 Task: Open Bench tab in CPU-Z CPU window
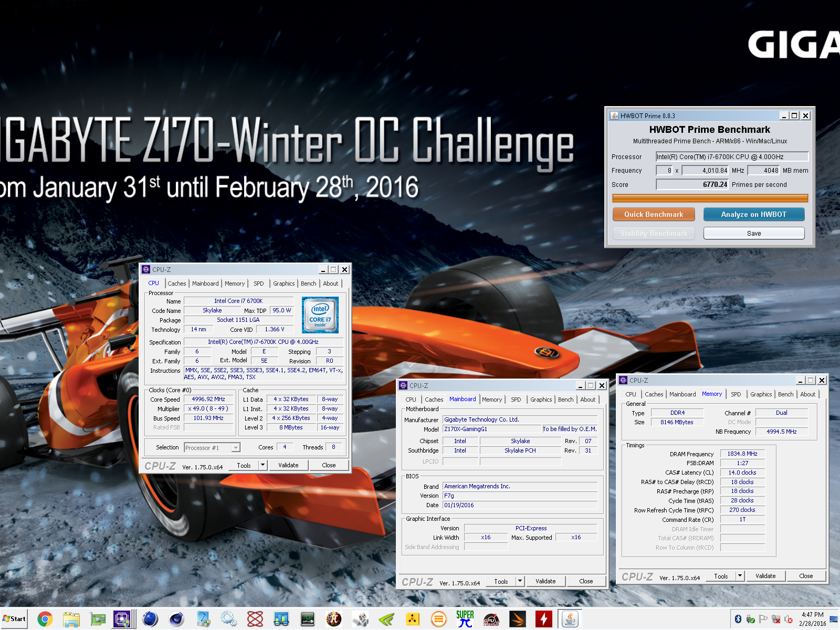309,283
